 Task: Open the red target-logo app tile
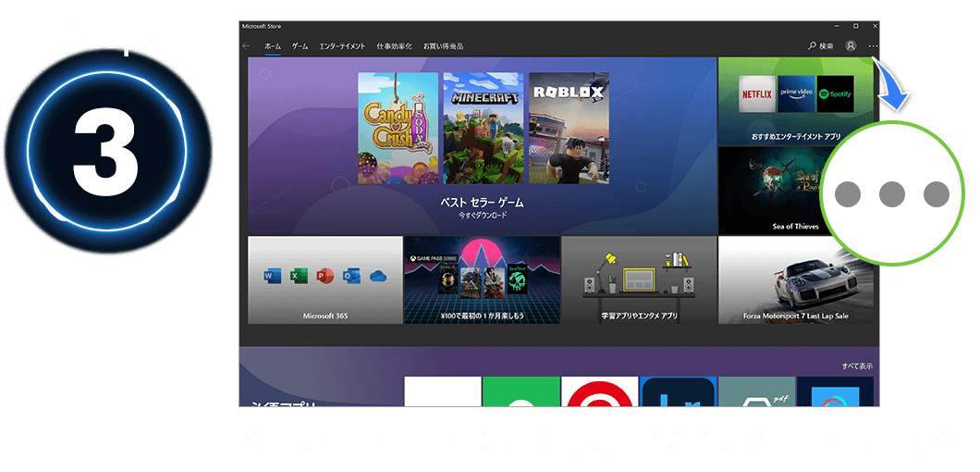point(600,391)
